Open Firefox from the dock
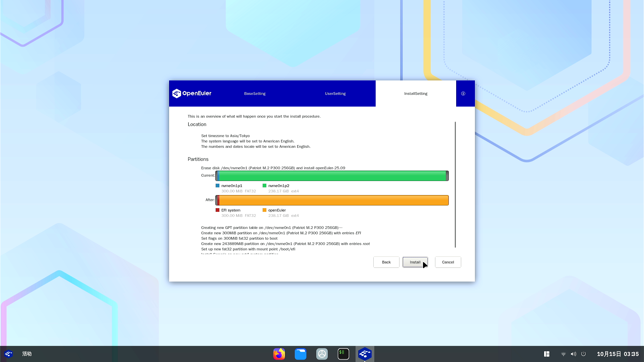The image size is (644, 362). pyautogui.click(x=279, y=354)
